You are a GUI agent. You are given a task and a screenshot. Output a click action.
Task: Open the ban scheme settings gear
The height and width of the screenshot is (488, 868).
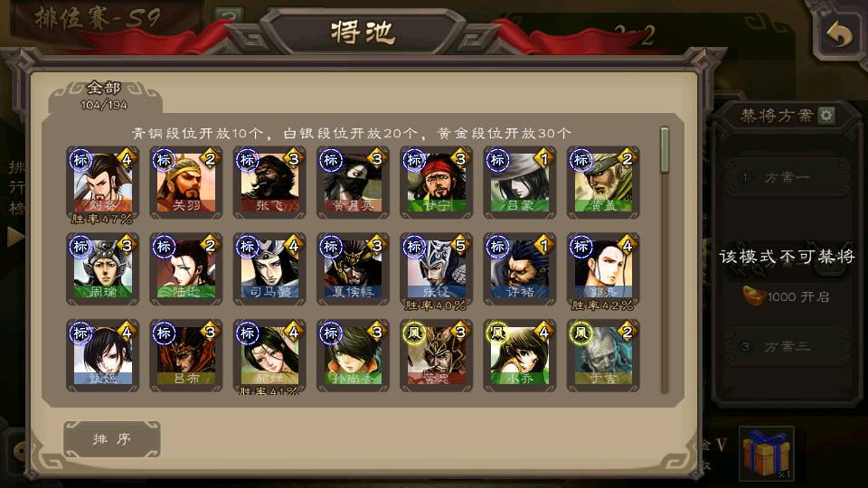[x=826, y=115]
